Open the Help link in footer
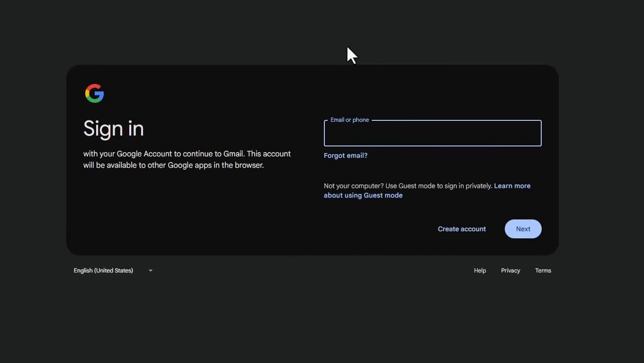This screenshot has height=363, width=644. pyautogui.click(x=480, y=271)
